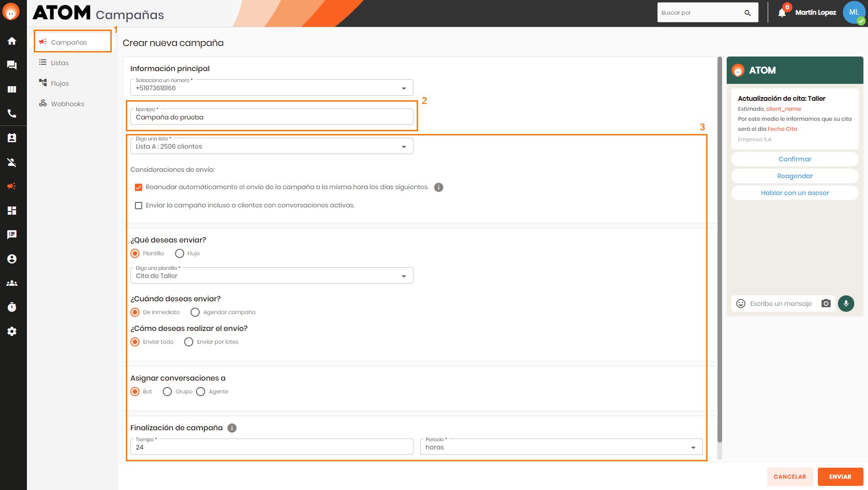Click Hablar con un asesor in preview
The width and height of the screenshot is (868, 490).
pos(795,193)
